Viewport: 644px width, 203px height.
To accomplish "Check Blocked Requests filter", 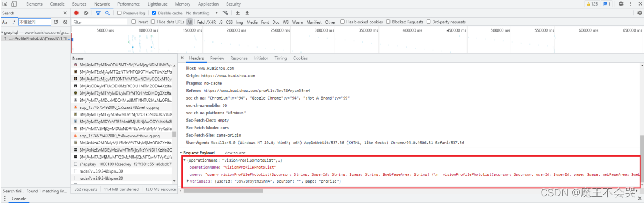I will pos(388,22).
